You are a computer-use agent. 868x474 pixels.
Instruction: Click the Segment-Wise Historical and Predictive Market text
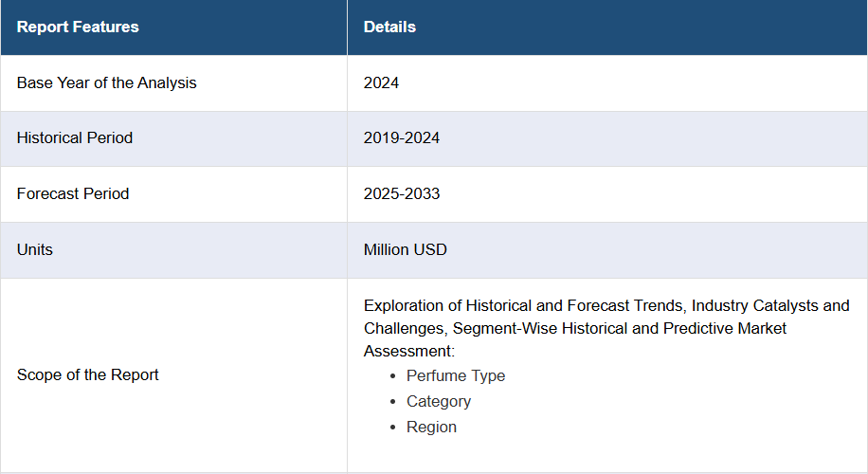point(620,328)
